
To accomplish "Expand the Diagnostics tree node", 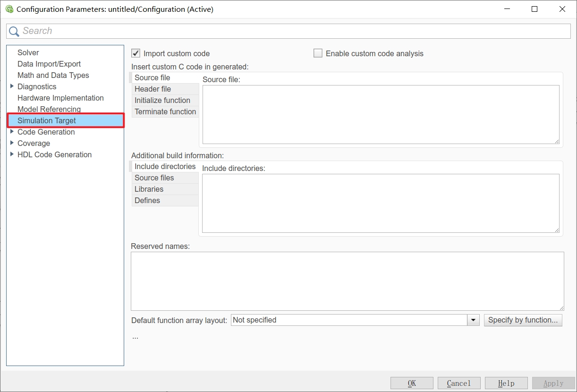I will pos(11,86).
